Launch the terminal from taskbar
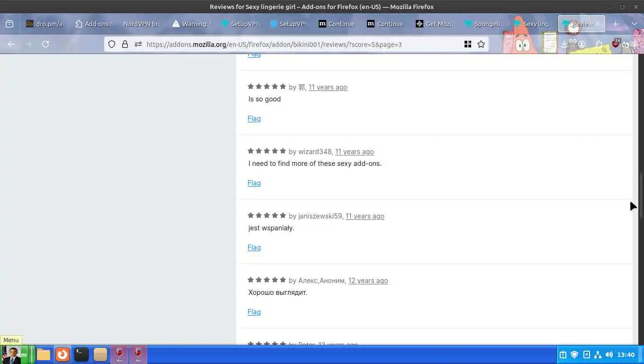Viewport: 644px width, 364px height. 81,355
